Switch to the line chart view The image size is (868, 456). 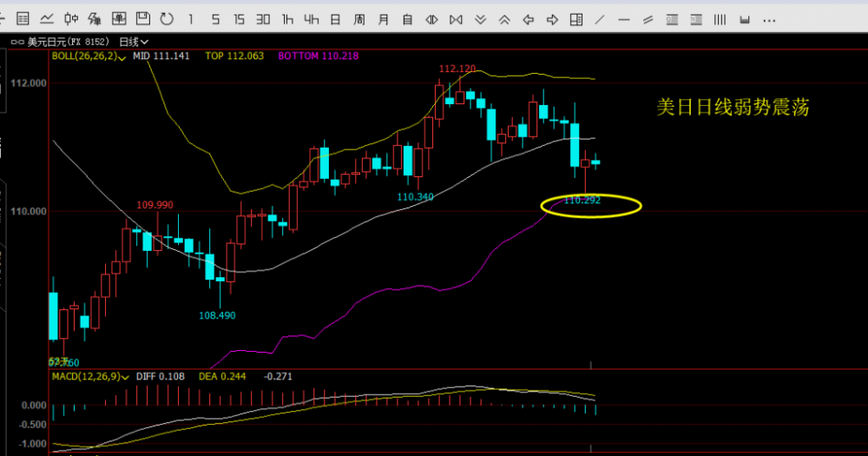(x=47, y=19)
